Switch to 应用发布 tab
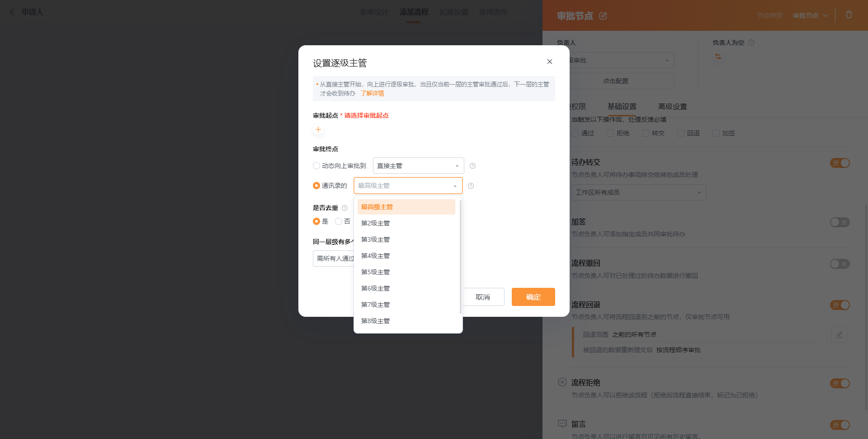This screenshot has width=868, height=439. [494, 12]
